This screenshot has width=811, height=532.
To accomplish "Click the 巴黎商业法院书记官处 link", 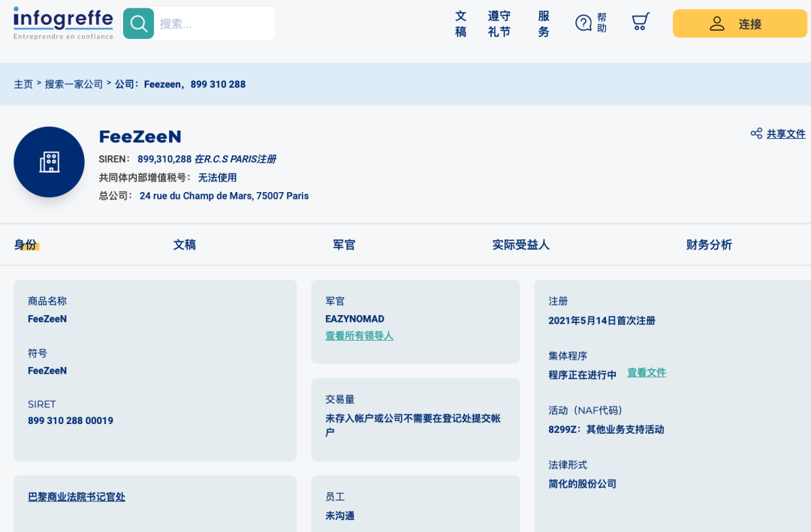I will tap(76, 497).
